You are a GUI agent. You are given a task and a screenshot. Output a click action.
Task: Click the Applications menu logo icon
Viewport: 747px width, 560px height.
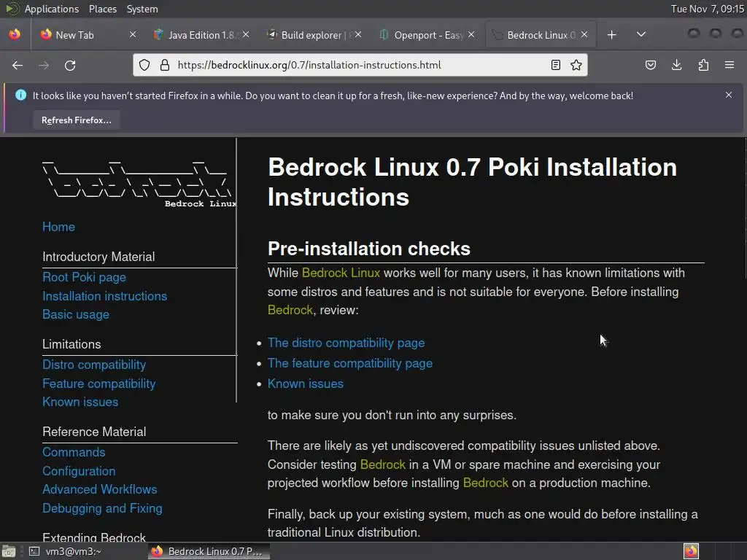click(12, 9)
